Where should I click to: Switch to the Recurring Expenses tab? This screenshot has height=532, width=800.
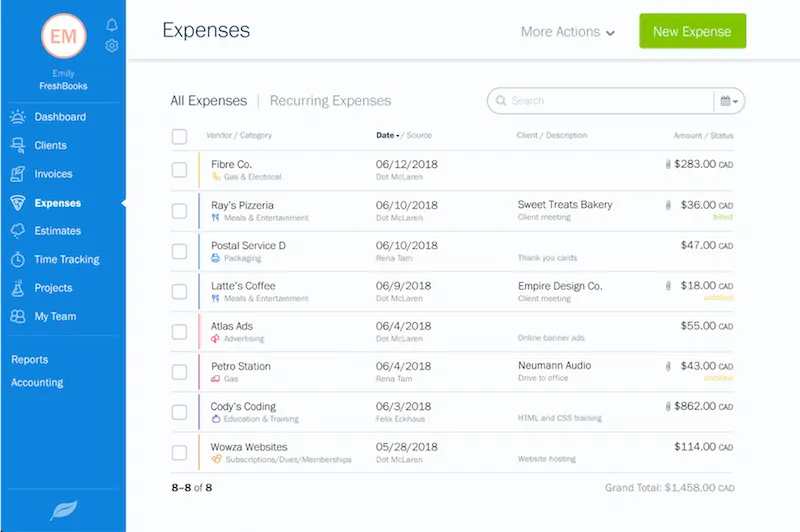pyautogui.click(x=330, y=101)
